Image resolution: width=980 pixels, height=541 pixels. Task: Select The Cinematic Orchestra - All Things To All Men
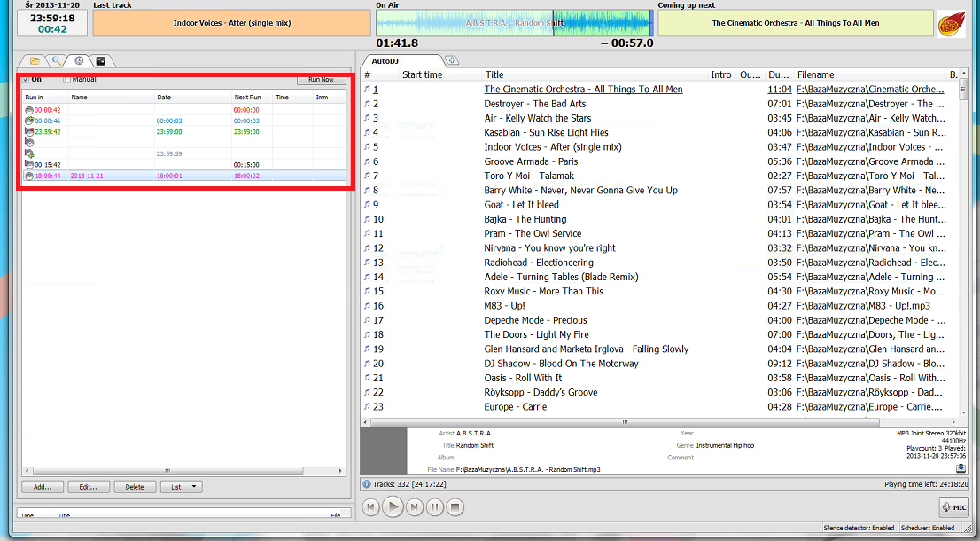coord(583,90)
